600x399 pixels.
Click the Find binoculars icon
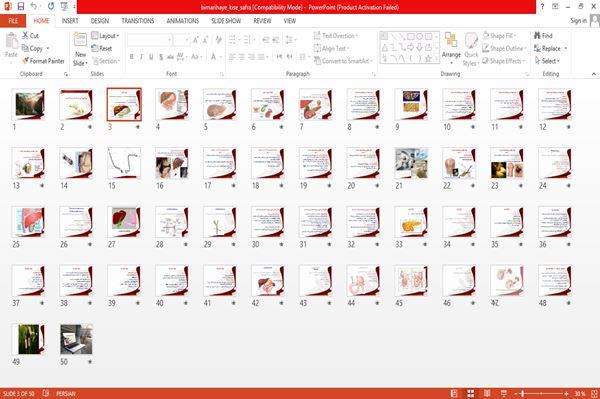[x=537, y=36]
